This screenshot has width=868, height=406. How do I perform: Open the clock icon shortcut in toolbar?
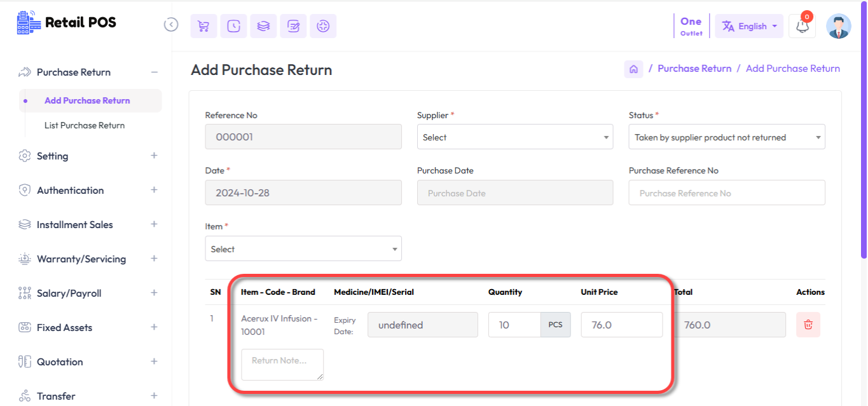233,26
